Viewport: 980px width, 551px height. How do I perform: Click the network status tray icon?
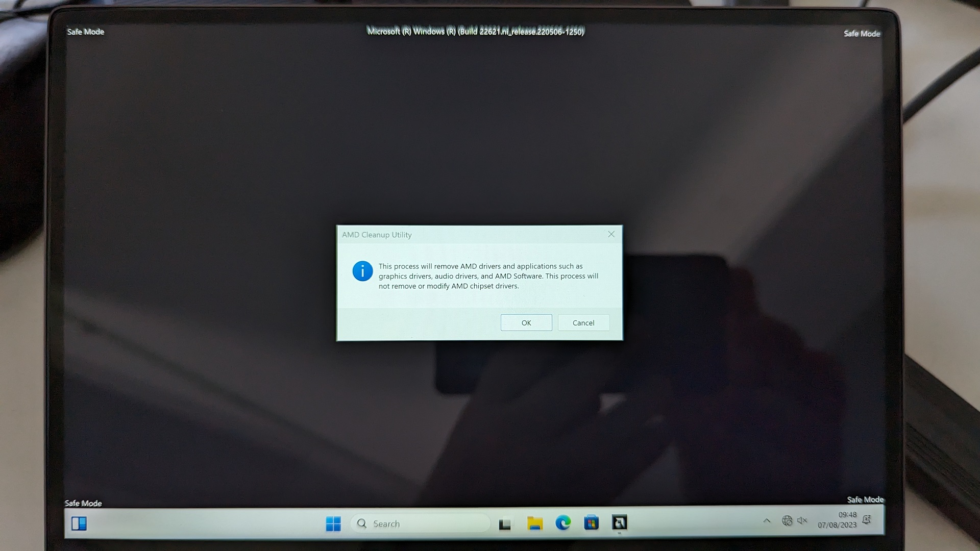[787, 520]
